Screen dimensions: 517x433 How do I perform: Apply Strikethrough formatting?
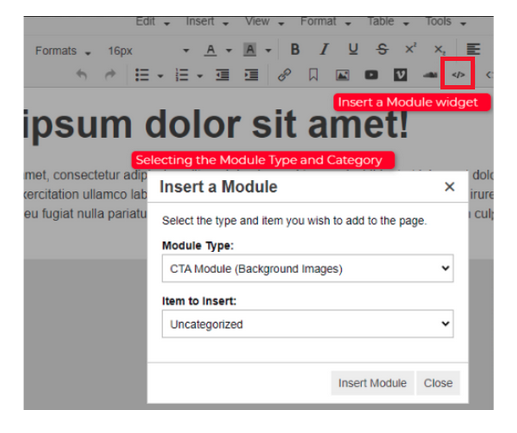pyautogui.click(x=382, y=49)
